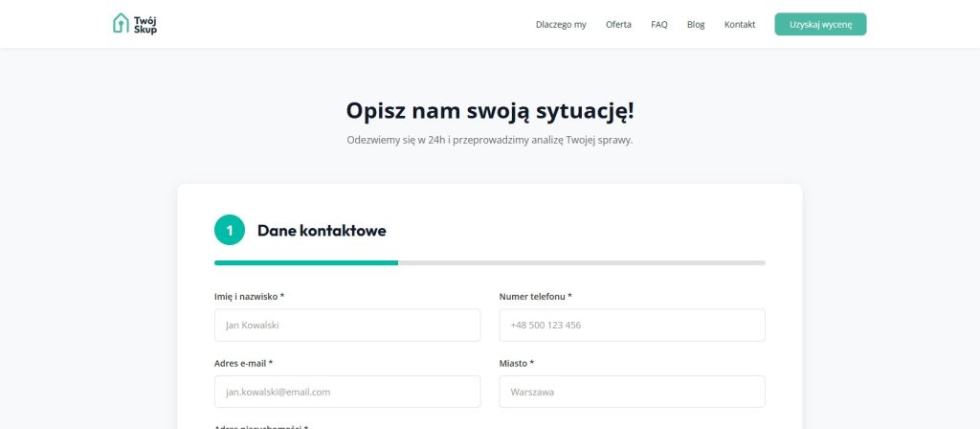
Task: Focus the Imię i nazwisko field
Action: [346, 326]
